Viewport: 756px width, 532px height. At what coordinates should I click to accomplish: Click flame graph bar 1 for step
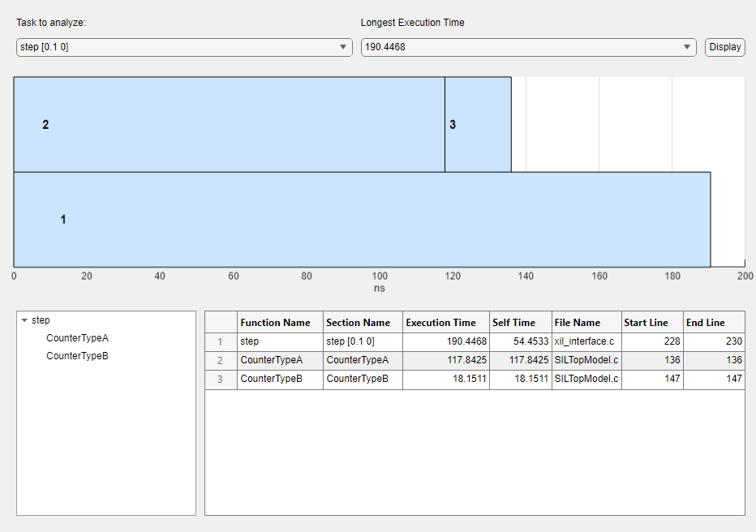362,220
